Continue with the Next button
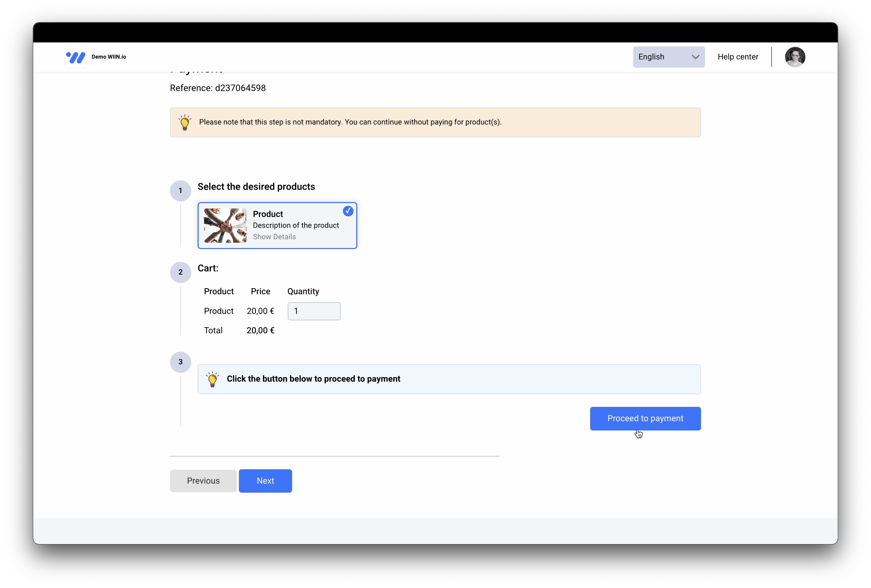This screenshot has width=871, height=588. tap(265, 481)
